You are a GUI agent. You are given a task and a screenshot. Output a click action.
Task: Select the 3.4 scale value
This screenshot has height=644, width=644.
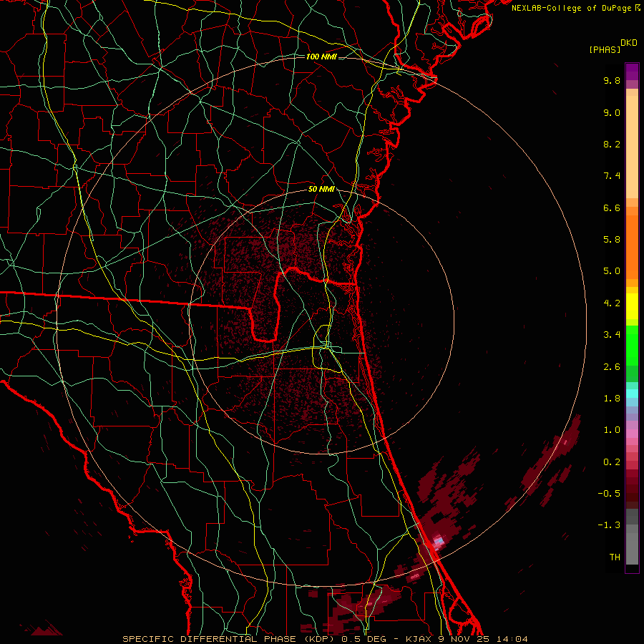pos(612,335)
